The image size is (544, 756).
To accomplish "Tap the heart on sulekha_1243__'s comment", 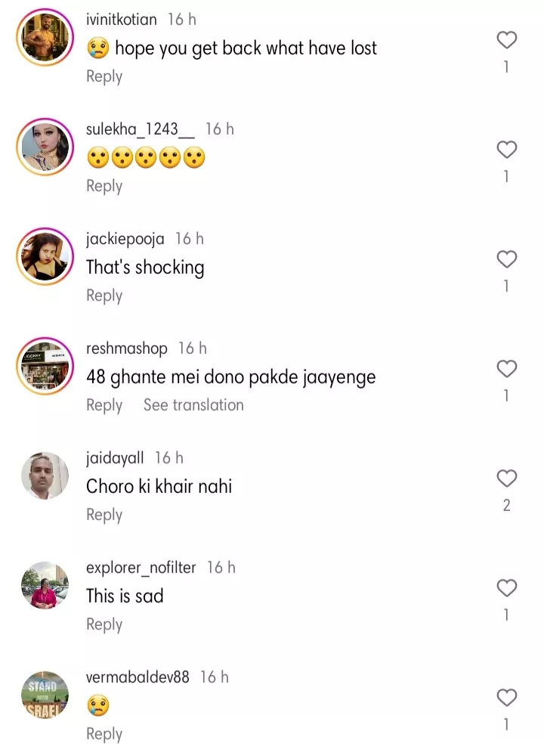I will pos(506,150).
